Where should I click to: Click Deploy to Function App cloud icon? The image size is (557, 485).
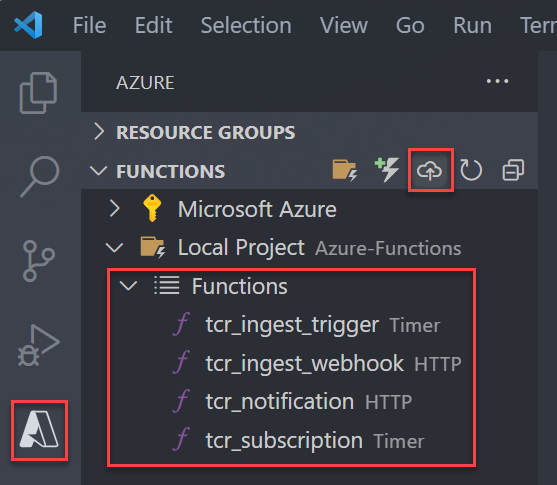pos(429,171)
